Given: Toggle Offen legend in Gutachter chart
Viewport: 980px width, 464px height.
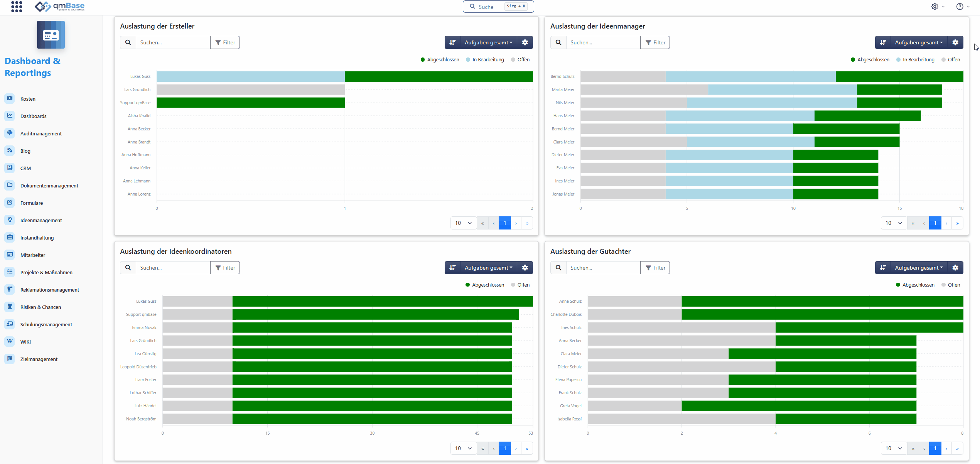Looking at the screenshot, I should point(951,285).
